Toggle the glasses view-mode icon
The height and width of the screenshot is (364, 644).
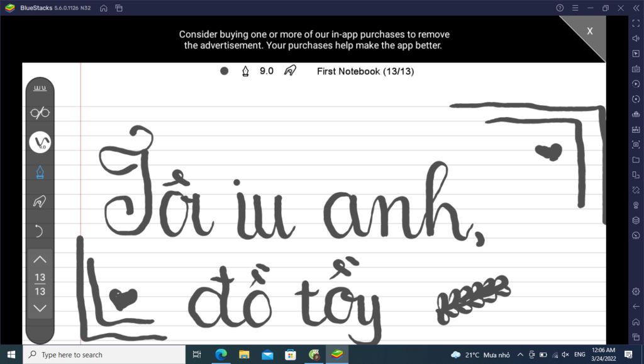tap(40, 113)
